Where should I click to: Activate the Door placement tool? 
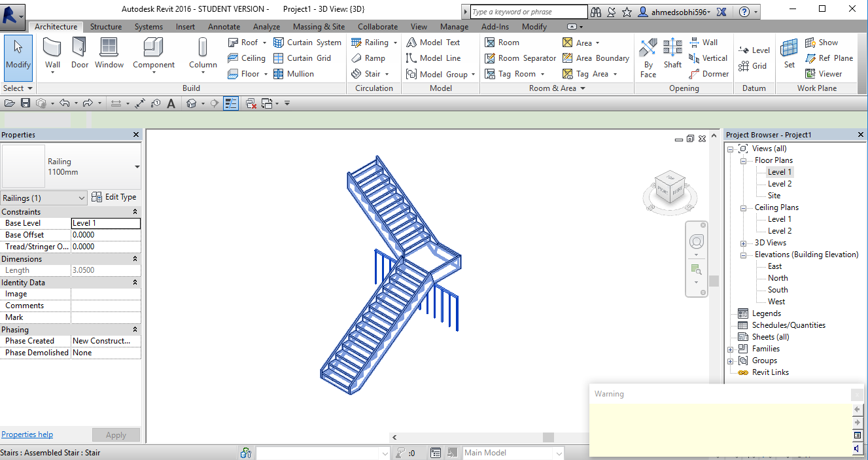[x=79, y=55]
